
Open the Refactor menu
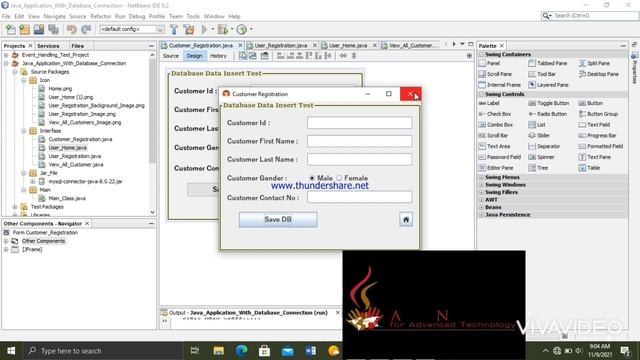[101, 16]
